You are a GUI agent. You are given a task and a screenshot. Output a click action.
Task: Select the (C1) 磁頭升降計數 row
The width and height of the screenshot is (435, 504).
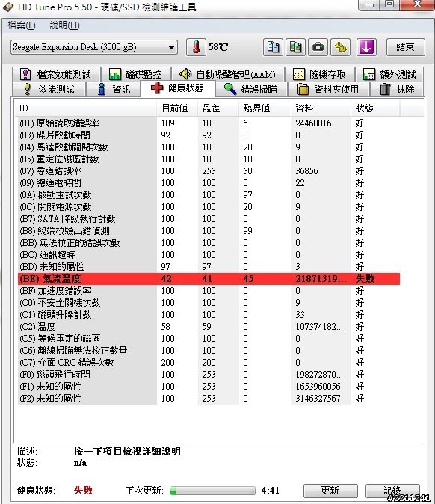coord(209,314)
